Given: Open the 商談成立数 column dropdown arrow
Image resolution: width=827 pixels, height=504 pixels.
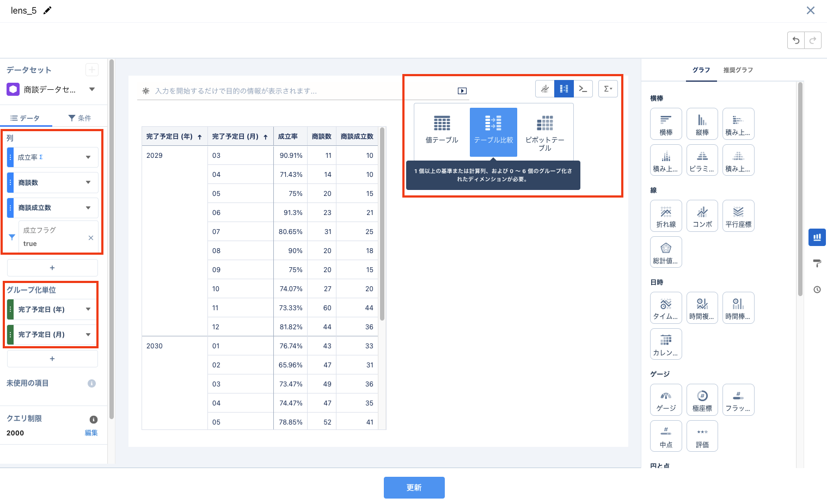Looking at the screenshot, I should pyautogui.click(x=88, y=208).
